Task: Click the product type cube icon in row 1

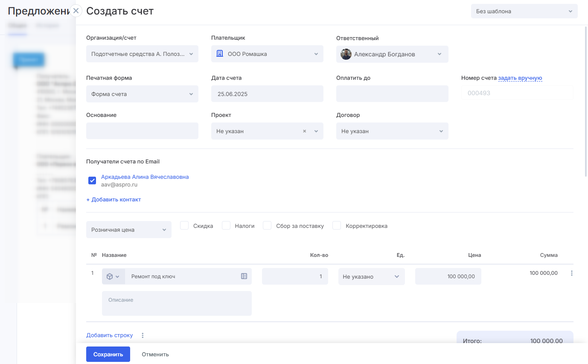Action: [x=110, y=277]
